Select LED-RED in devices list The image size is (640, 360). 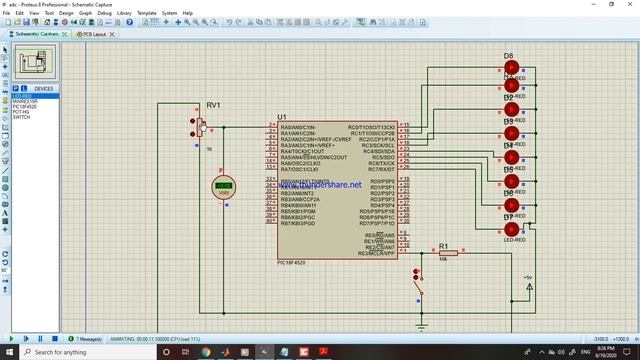coord(35,96)
